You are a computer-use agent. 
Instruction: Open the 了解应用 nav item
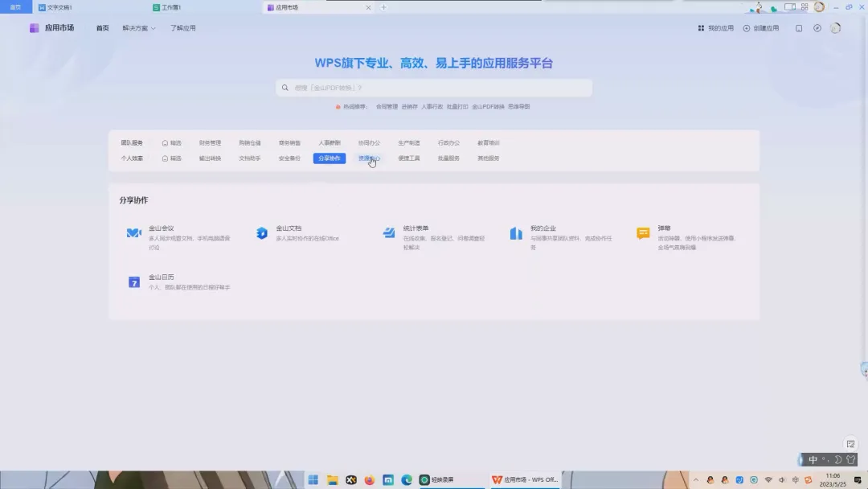click(182, 28)
